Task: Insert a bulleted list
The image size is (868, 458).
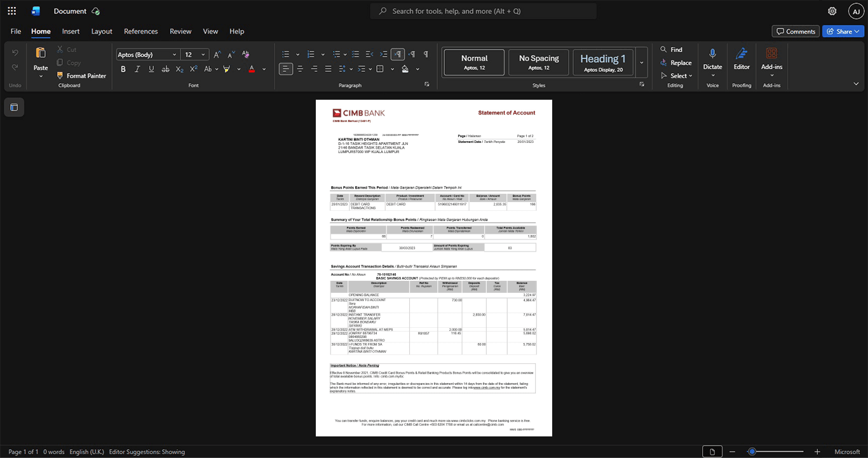Action: [x=286, y=54]
